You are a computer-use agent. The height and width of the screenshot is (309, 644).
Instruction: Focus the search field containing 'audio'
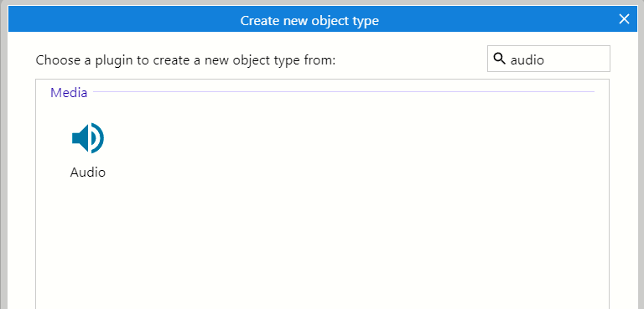[x=548, y=59]
